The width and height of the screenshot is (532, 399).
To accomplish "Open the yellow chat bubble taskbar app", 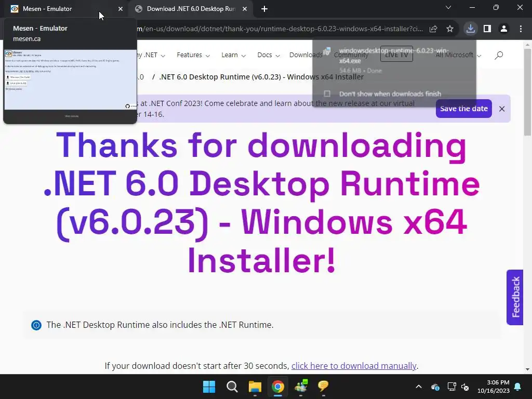I will 323,387.
